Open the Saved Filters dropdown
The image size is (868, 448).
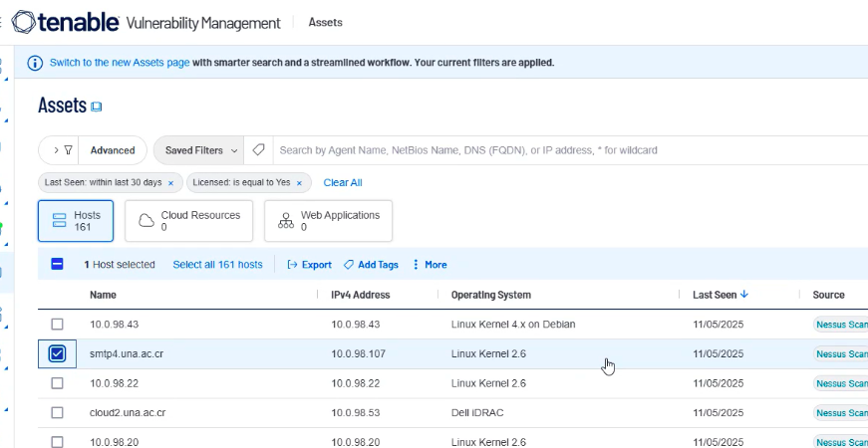(201, 150)
